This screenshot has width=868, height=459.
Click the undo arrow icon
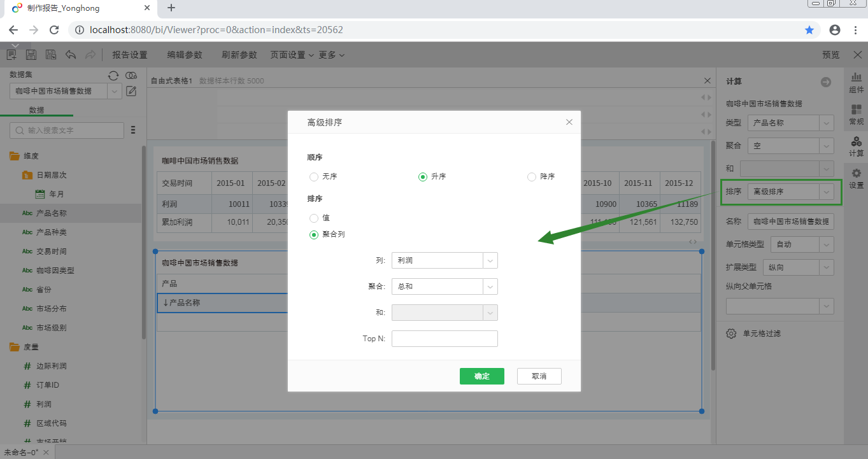tap(71, 55)
